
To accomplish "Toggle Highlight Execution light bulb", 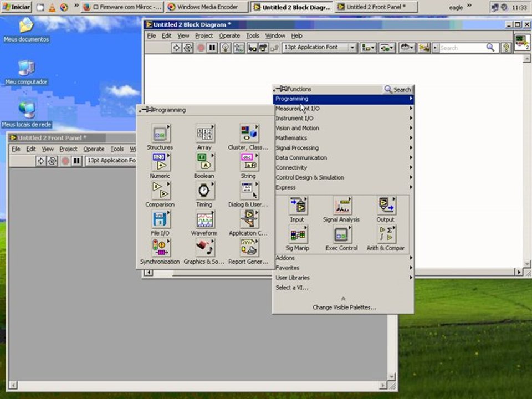I will [226, 48].
